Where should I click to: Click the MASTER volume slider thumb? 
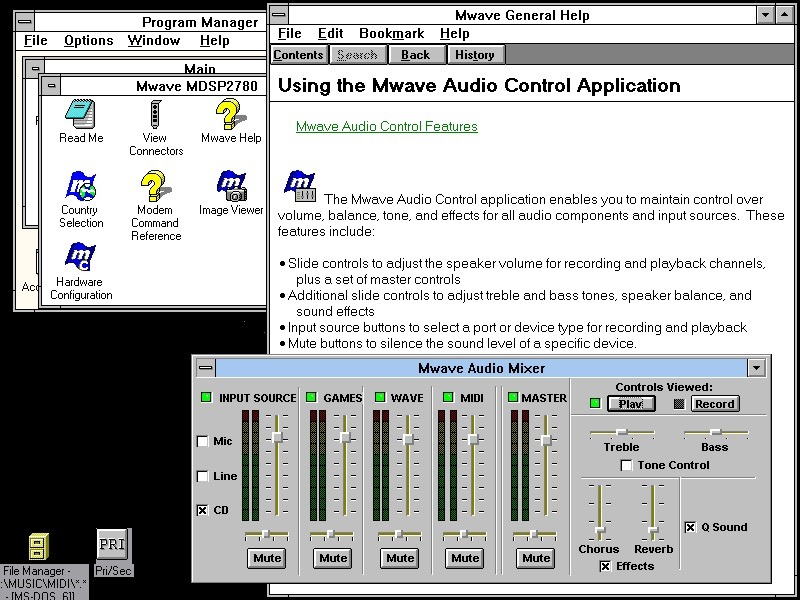pyautogui.click(x=546, y=440)
